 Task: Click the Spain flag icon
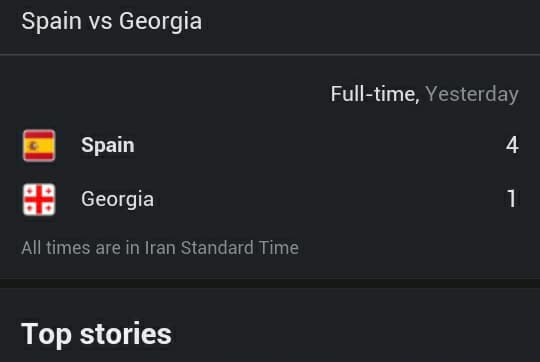[x=39, y=145]
